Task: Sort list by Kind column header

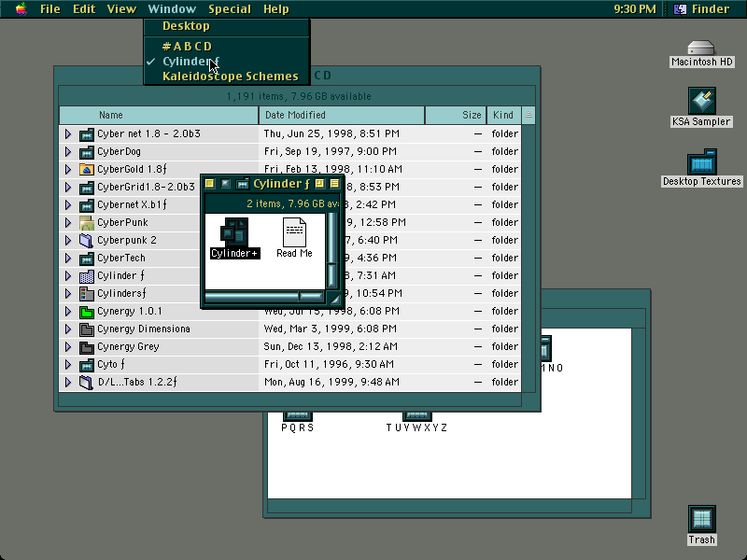Action: (x=504, y=115)
